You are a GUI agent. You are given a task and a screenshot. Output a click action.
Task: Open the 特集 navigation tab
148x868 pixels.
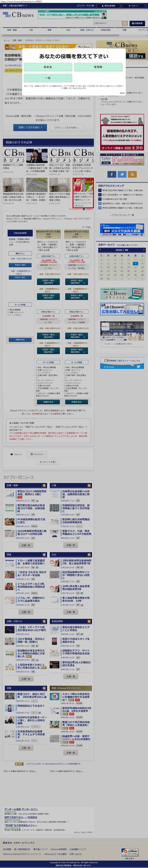coord(124,30)
